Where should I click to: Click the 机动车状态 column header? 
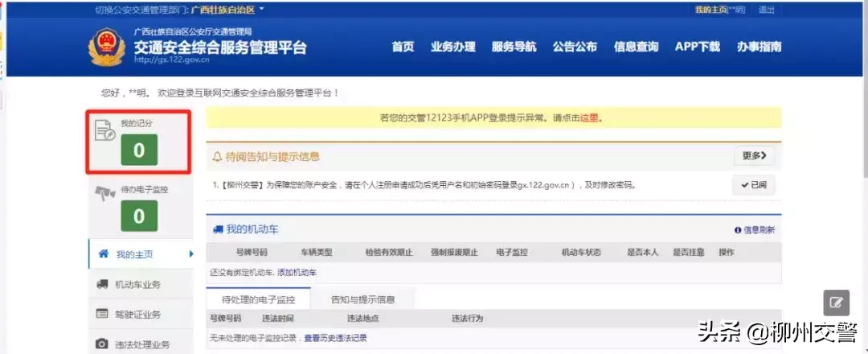(581, 252)
